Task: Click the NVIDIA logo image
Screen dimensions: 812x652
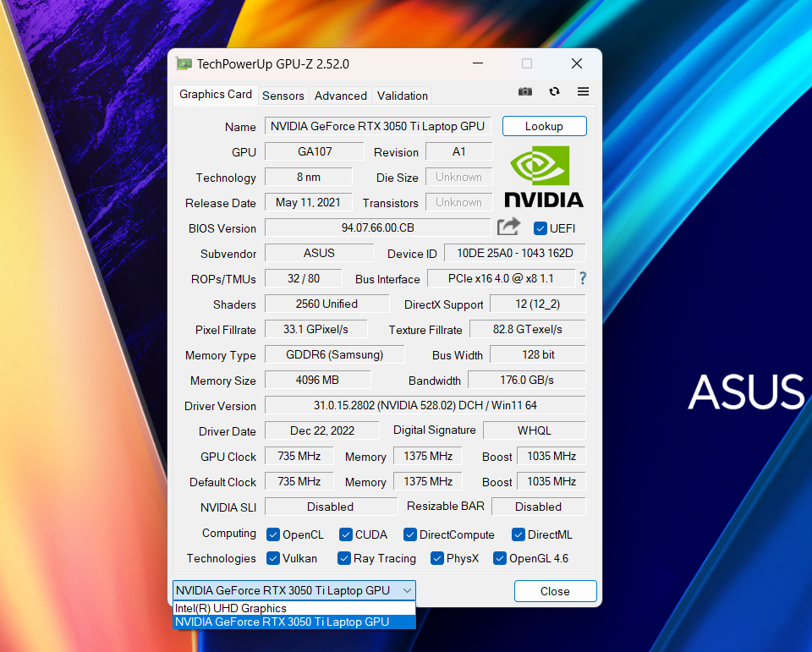Action: coord(544,177)
